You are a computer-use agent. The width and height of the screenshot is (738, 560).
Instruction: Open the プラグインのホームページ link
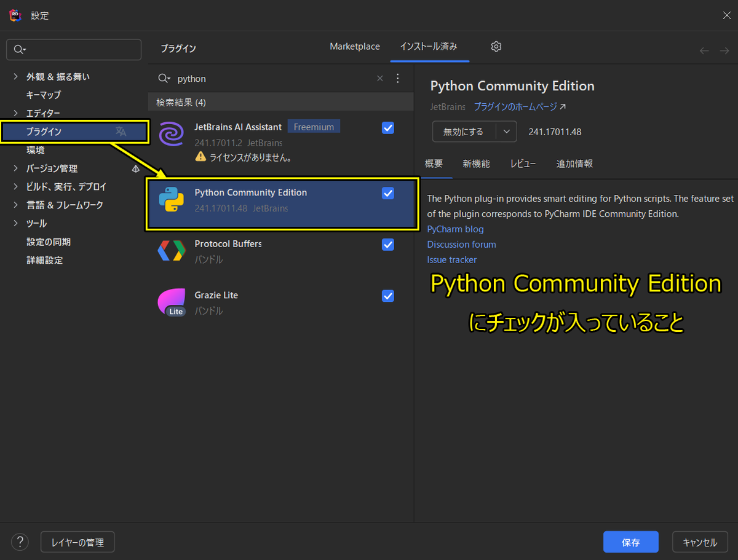click(x=520, y=106)
